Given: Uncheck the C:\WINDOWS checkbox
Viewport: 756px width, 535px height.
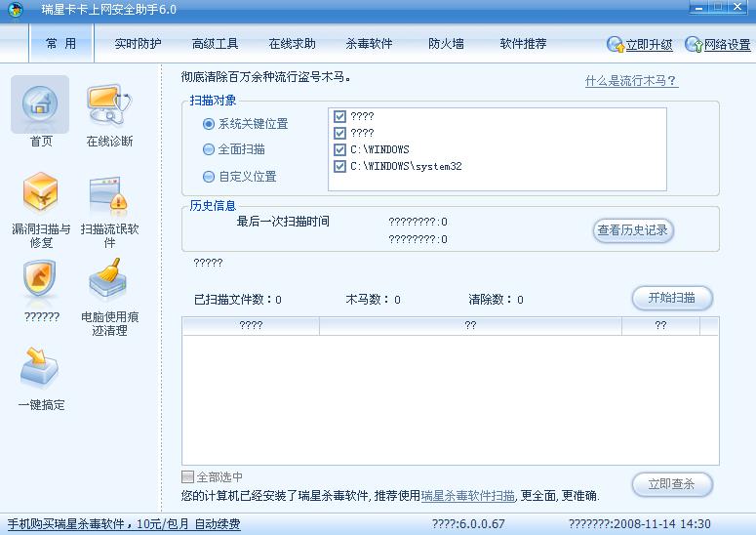Looking at the screenshot, I should click(339, 149).
